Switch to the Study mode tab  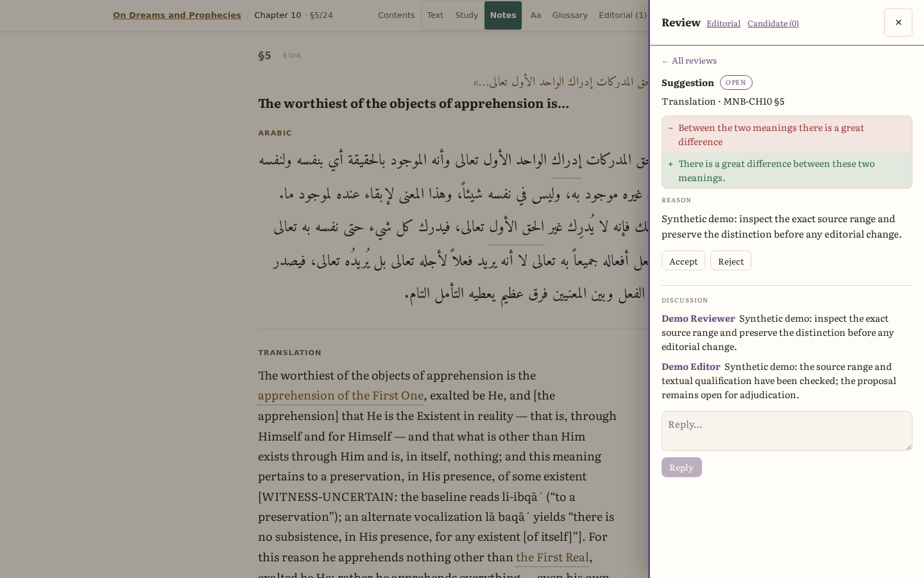point(466,15)
